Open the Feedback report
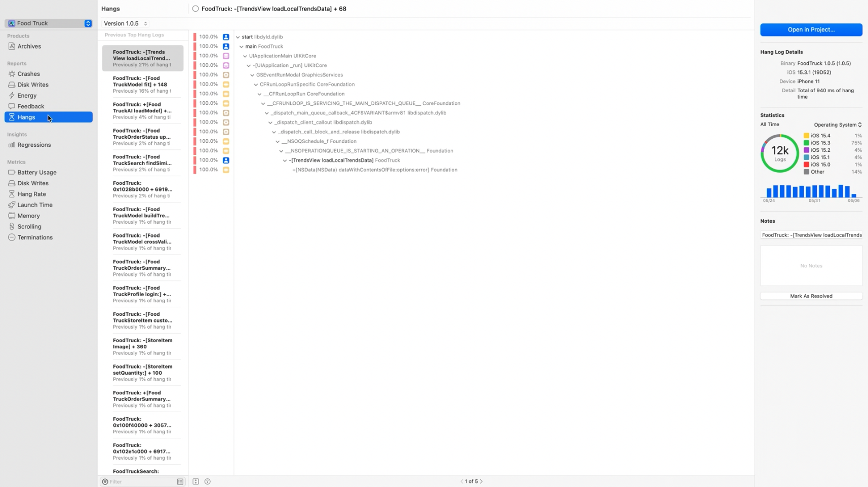 (49, 106)
